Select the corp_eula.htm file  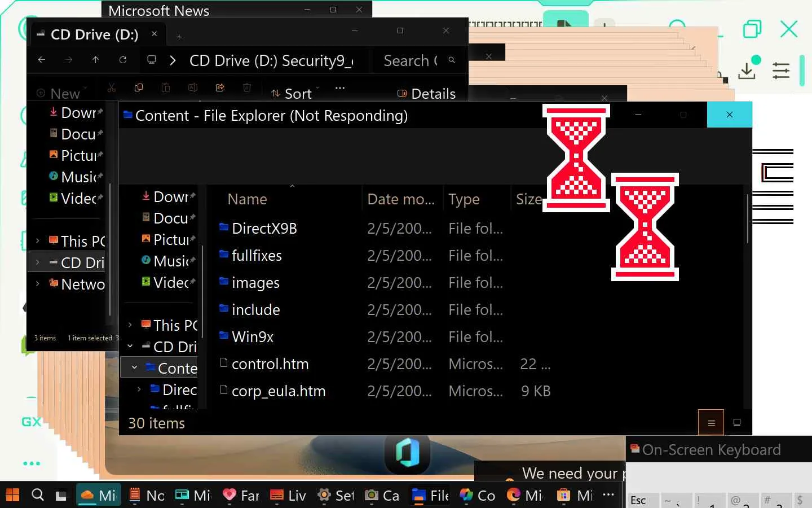tap(385, 391)
